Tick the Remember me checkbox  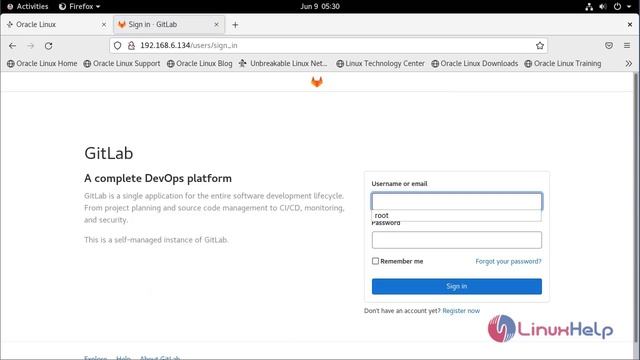[x=375, y=261]
